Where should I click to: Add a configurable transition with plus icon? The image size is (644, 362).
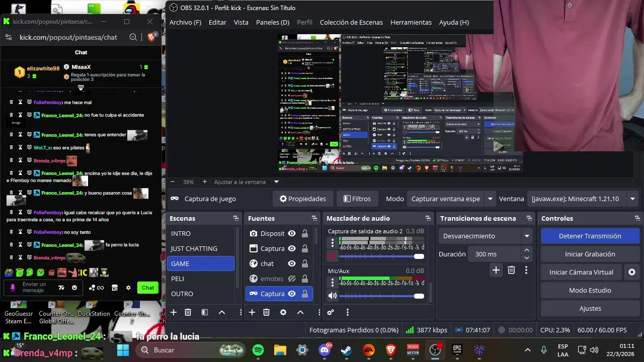[x=496, y=270]
